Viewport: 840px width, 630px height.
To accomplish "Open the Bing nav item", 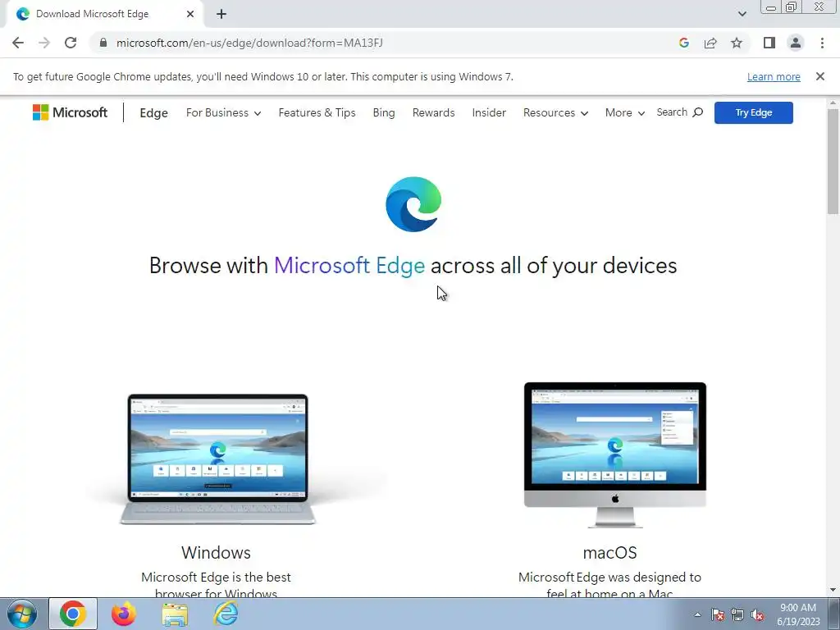I will (384, 112).
